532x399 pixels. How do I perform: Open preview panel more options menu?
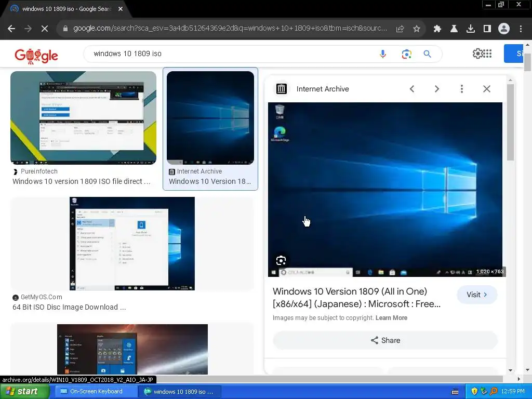[x=461, y=89]
